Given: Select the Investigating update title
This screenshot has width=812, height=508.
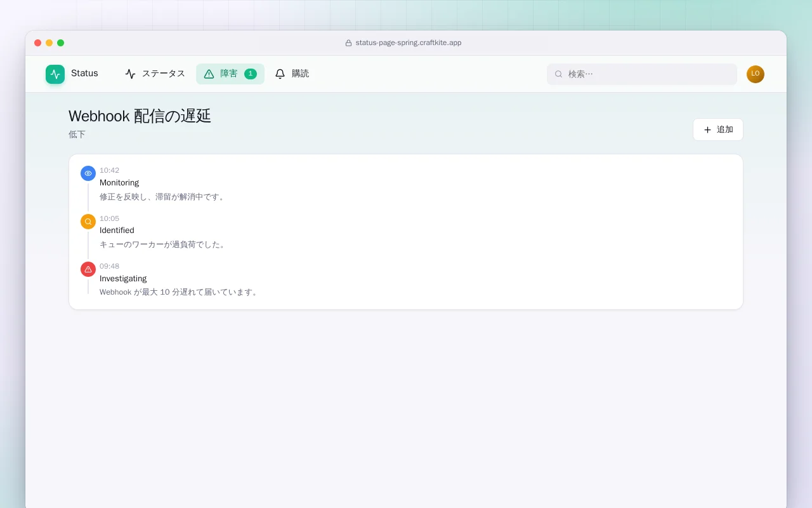Looking at the screenshot, I should [123, 279].
